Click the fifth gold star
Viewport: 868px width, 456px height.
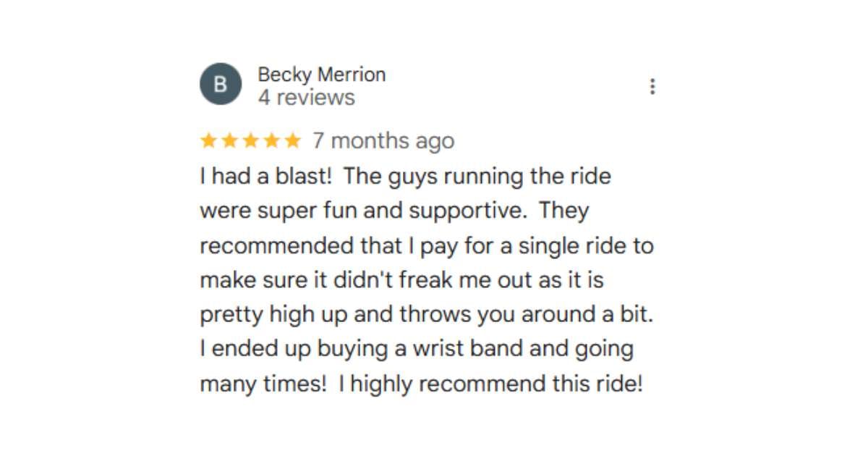pos(292,140)
